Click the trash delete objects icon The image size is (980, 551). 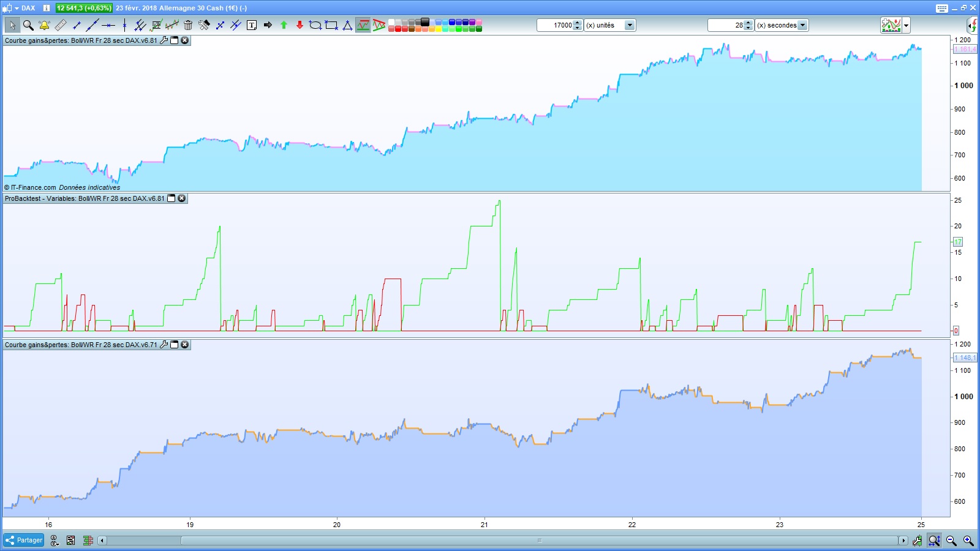pyautogui.click(x=188, y=25)
